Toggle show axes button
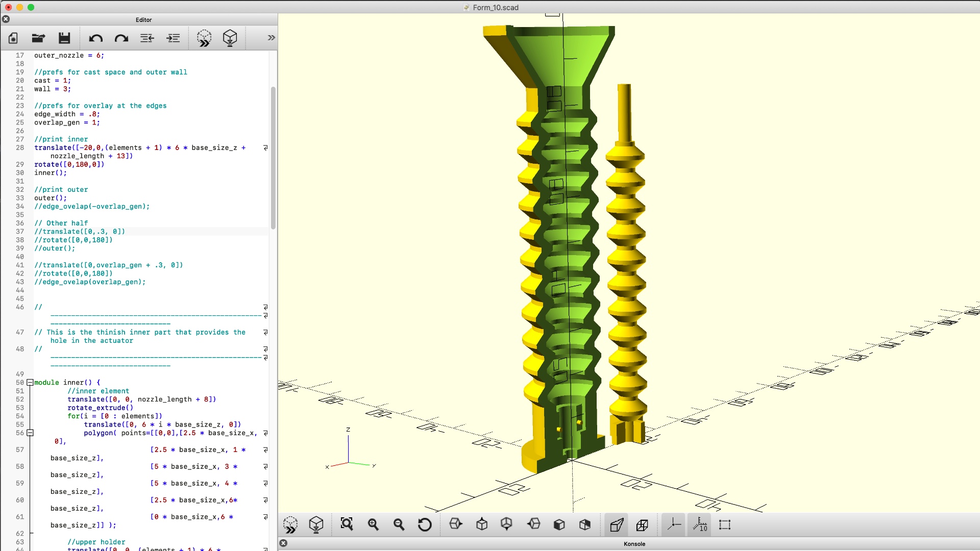This screenshot has width=980, height=551. click(x=674, y=524)
